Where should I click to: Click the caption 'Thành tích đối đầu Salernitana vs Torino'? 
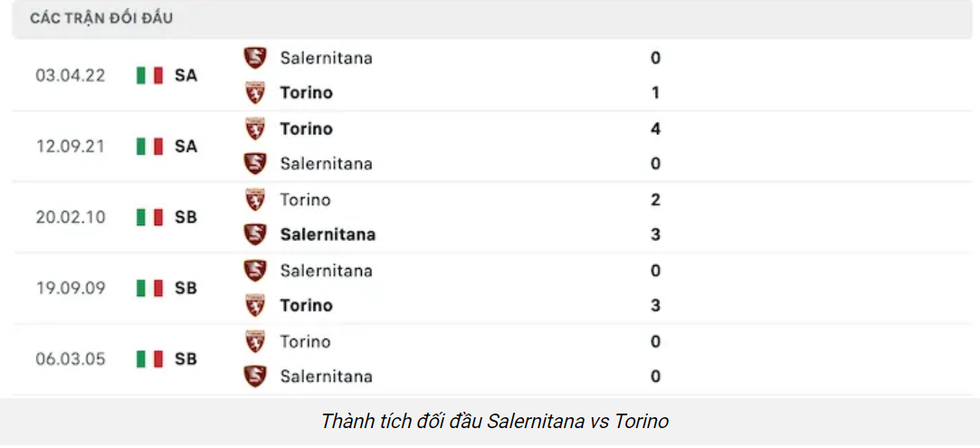(x=494, y=421)
